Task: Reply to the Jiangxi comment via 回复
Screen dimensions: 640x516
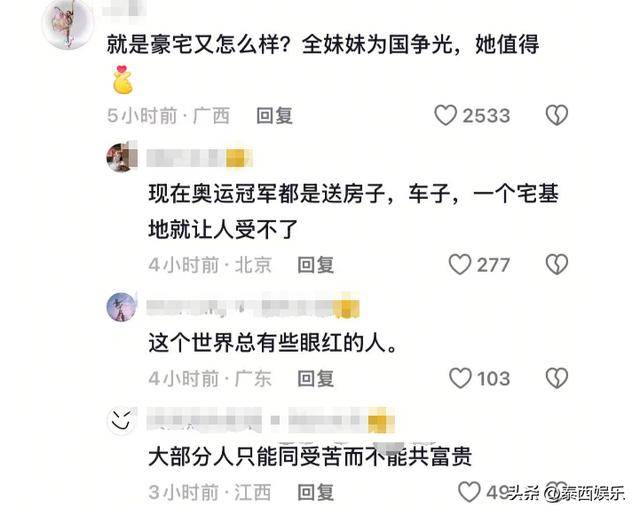Action: (x=316, y=492)
